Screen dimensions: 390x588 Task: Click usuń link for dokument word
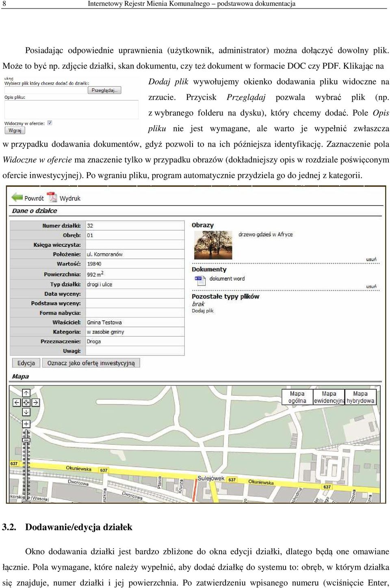click(371, 287)
